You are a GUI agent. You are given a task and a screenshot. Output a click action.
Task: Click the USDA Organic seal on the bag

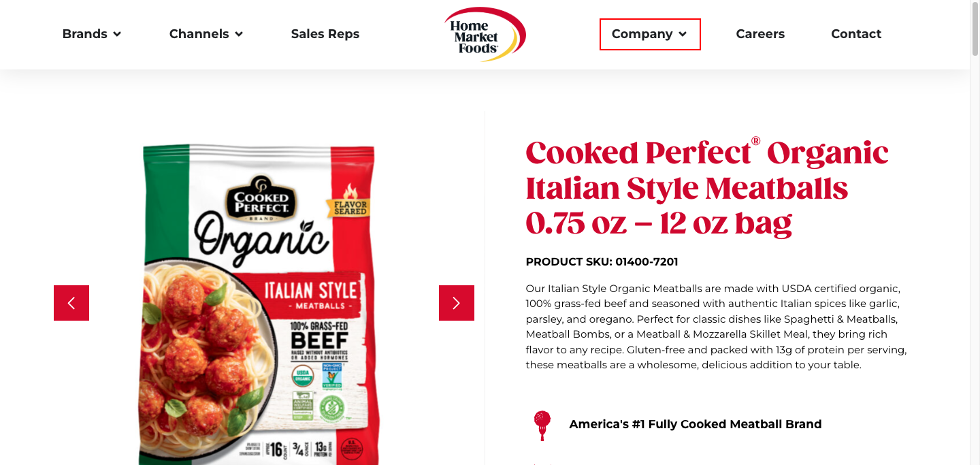(x=304, y=375)
